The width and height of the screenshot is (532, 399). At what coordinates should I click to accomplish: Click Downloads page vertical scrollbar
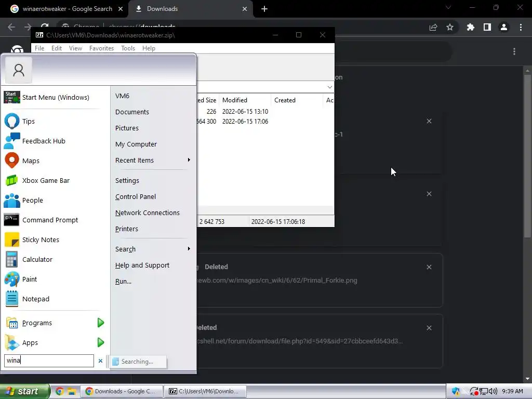click(527, 156)
